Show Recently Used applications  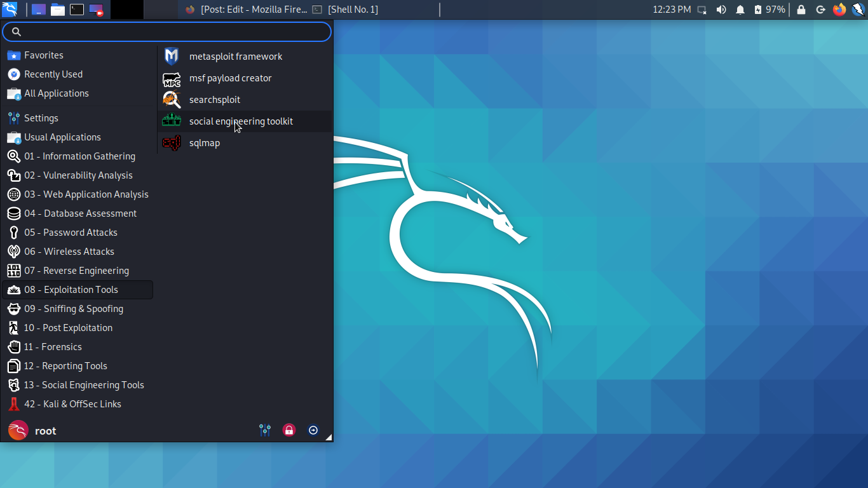click(x=53, y=74)
